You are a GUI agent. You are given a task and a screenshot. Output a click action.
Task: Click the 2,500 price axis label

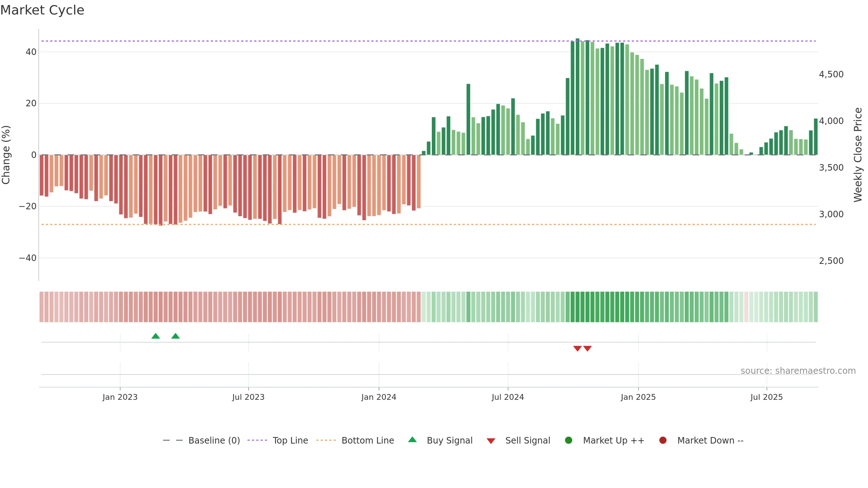pos(831,261)
